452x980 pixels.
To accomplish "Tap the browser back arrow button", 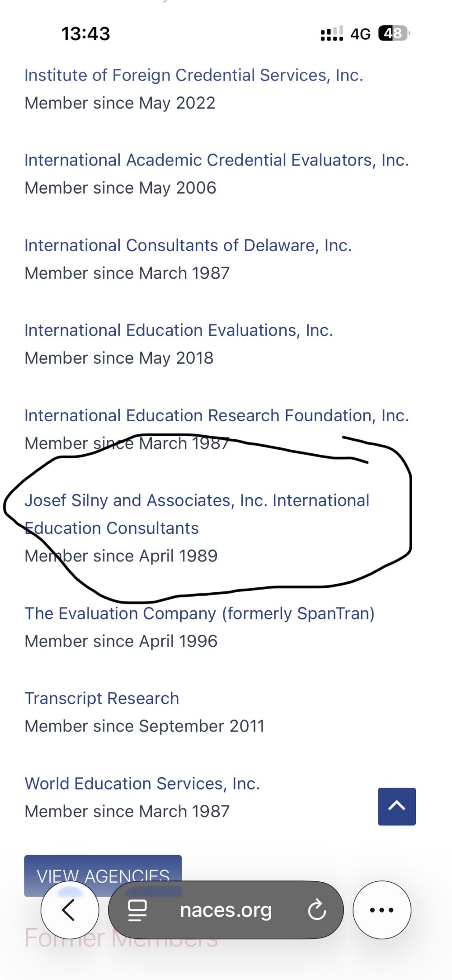I will click(x=69, y=910).
